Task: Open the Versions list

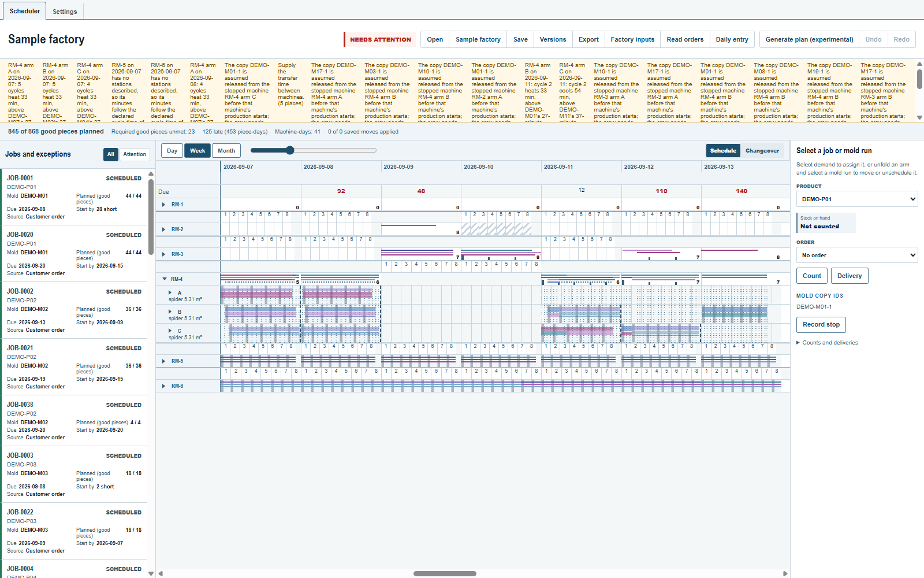Action: [x=553, y=39]
